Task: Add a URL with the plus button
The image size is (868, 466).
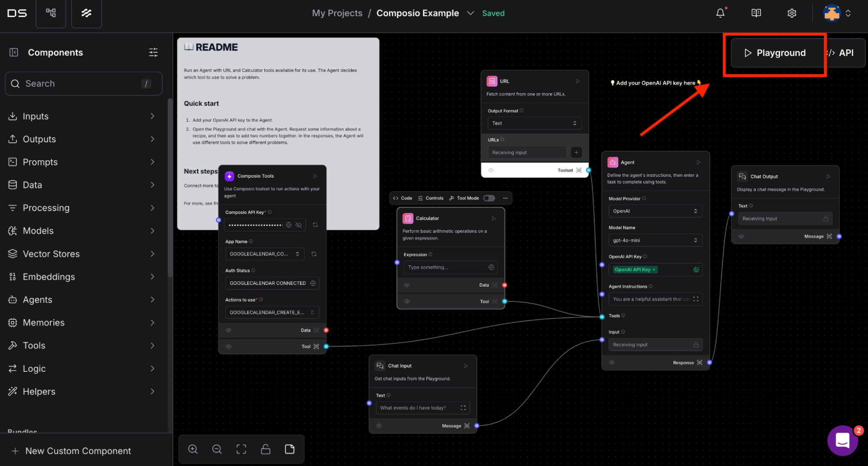Action: pyautogui.click(x=576, y=152)
